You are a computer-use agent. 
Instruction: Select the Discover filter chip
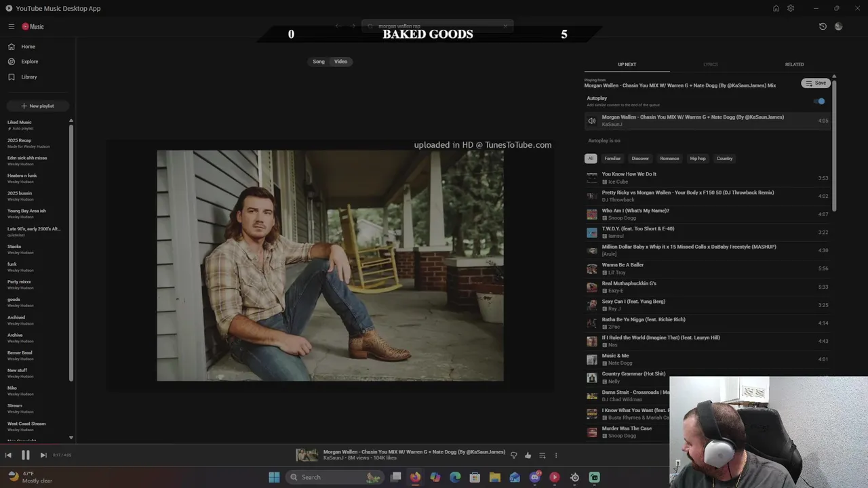640,159
